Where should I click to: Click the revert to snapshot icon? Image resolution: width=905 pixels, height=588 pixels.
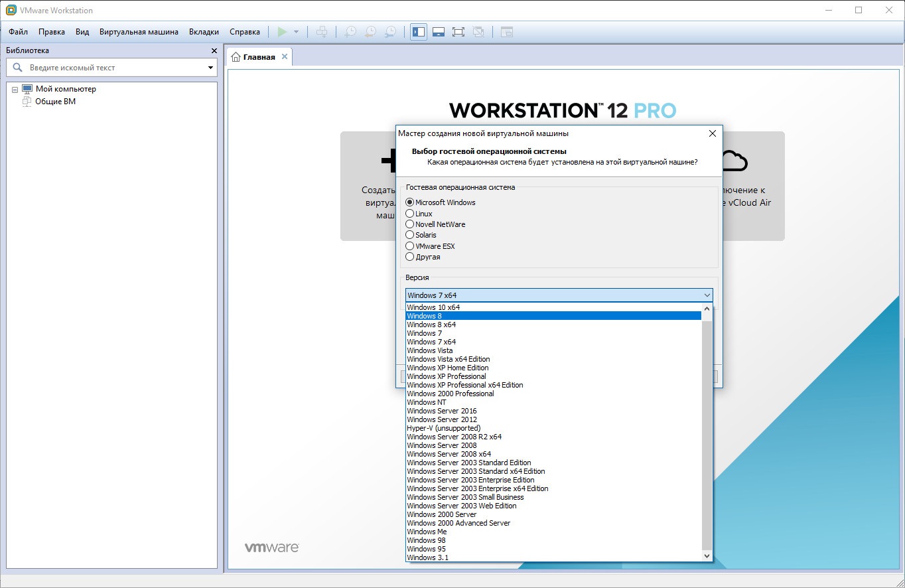click(x=370, y=32)
